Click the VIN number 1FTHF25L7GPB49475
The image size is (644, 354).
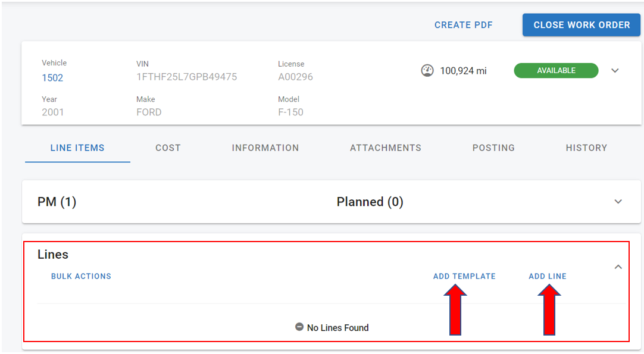pyautogui.click(x=186, y=77)
